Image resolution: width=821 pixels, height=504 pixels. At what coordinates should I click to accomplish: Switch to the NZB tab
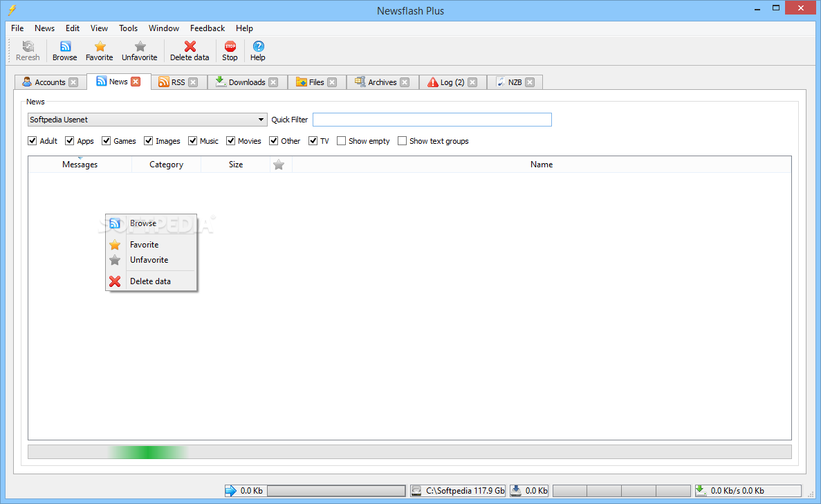coord(514,82)
